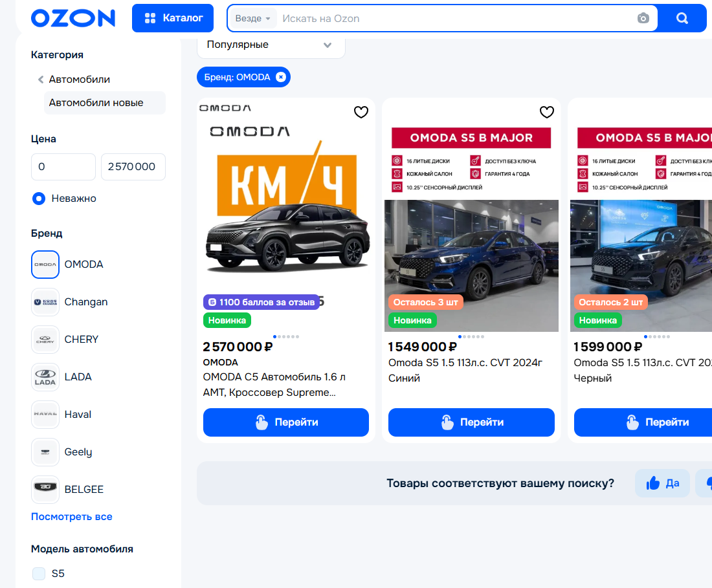Check the S5 model checkbox
This screenshot has width=712, height=588.
tap(39, 574)
